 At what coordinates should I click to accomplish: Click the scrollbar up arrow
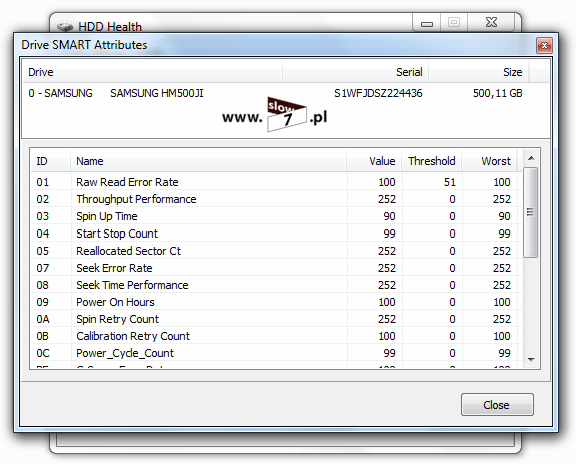pyautogui.click(x=531, y=158)
